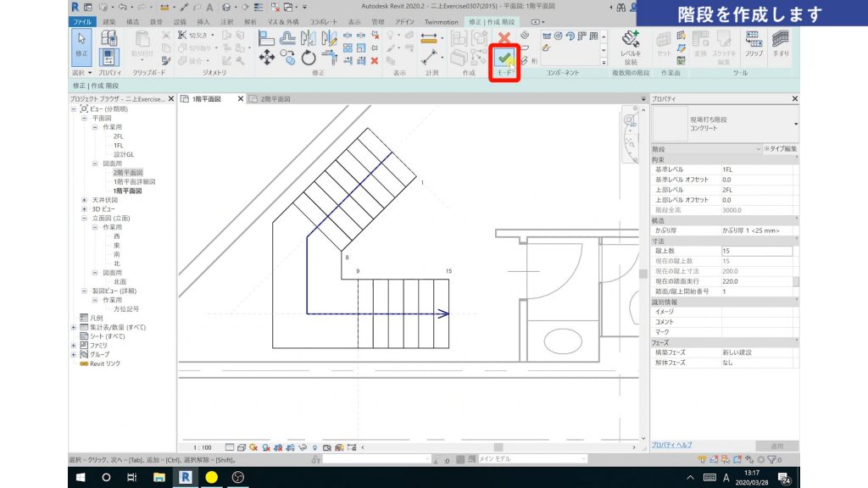Viewport: 868px width, 488px height.
Task: Open the 建築 ribbon tab
Action: click(108, 21)
